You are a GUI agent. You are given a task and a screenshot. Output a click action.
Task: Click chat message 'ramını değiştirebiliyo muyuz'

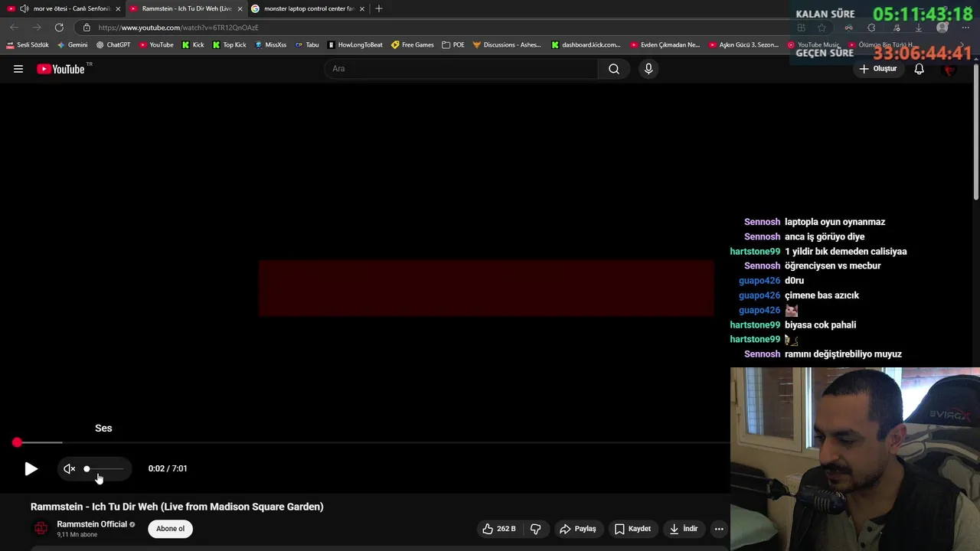point(843,354)
